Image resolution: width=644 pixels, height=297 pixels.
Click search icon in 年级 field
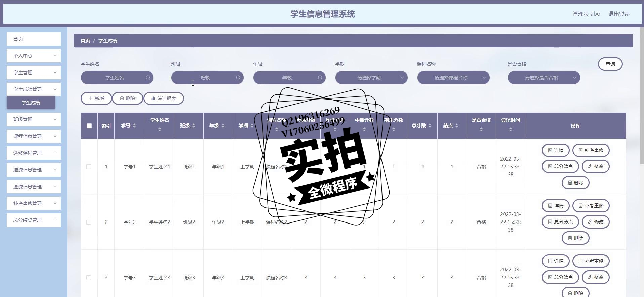[320, 78]
